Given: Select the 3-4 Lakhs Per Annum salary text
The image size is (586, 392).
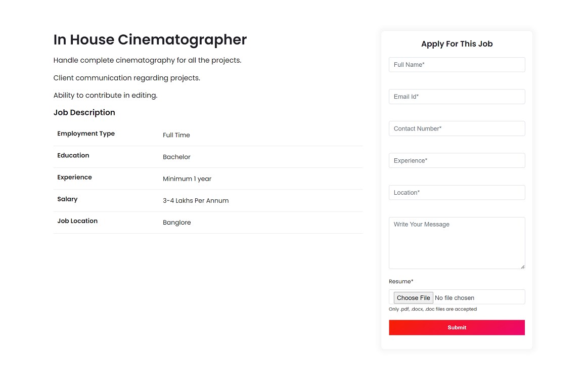Looking at the screenshot, I should click(196, 200).
